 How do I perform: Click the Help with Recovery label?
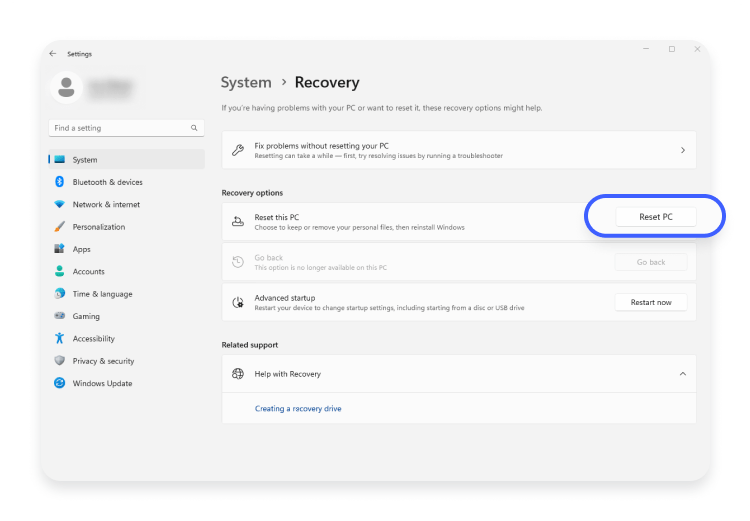point(287,374)
